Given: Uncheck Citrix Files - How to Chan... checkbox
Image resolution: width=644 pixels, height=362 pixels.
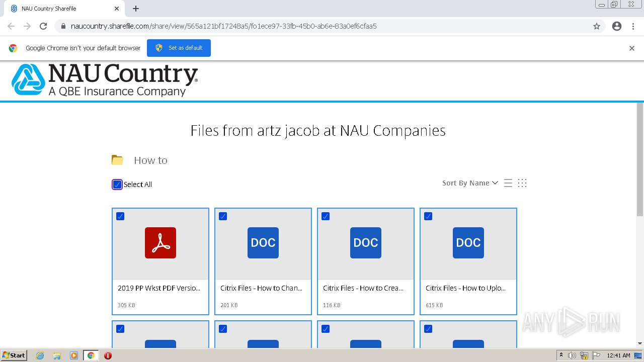Looking at the screenshot, I should [223, 216].
